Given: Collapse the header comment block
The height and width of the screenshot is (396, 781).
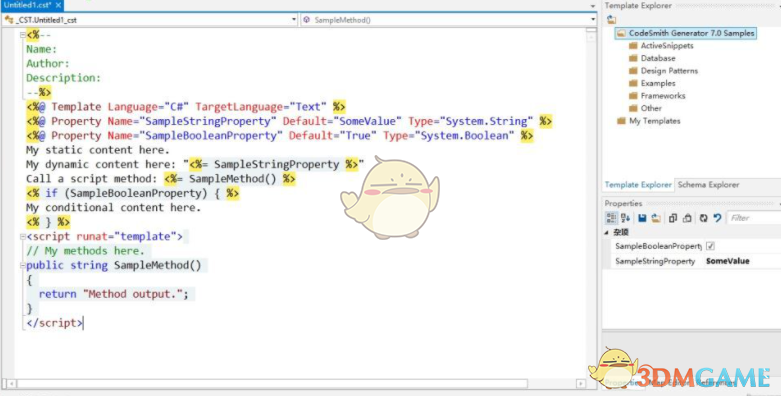Looking at the screenshot, I should click(x=23, y=35).
